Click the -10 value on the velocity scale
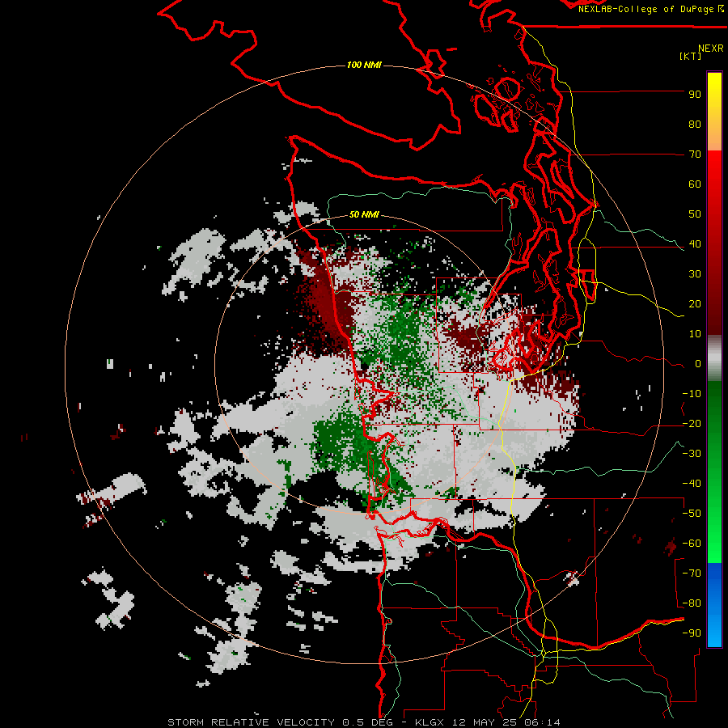The image size is (728, 728). (x=692, y=394)
